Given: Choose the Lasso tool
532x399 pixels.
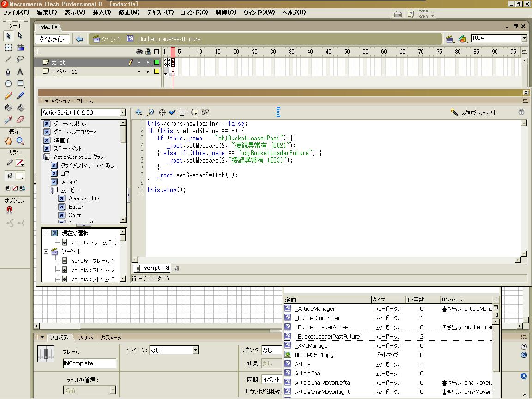Looking at the screenshot, I should click(x=20, y=60).
